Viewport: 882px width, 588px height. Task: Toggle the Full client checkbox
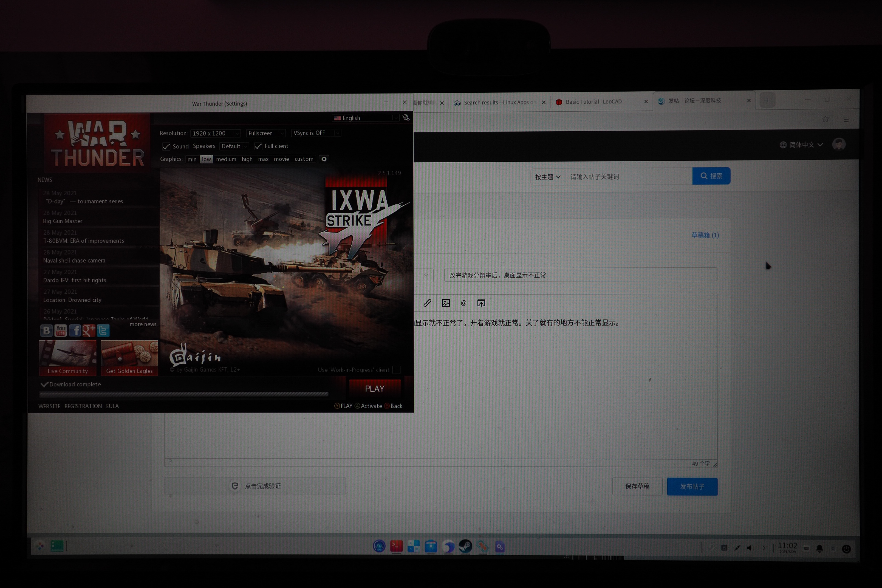click(258, 146)
